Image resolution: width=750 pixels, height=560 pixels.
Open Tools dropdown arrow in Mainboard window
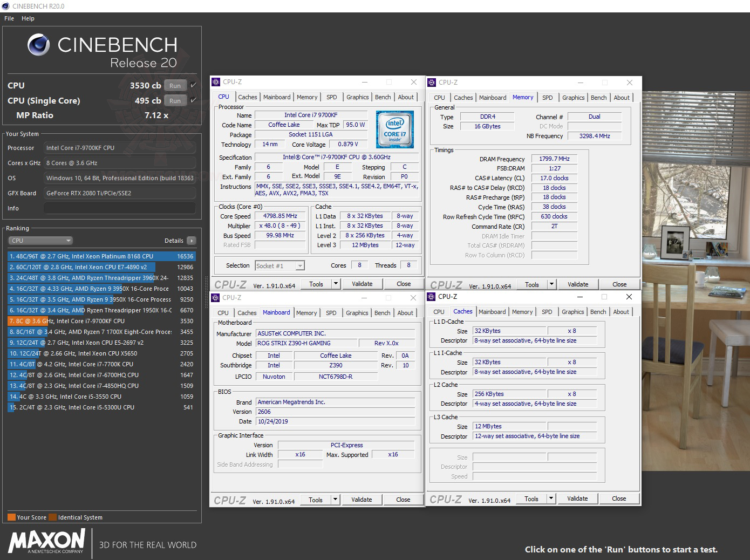coord(335,500)
